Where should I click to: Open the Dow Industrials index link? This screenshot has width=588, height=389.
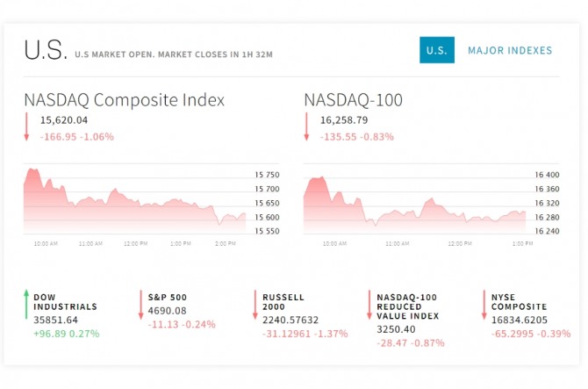(65, 302)
